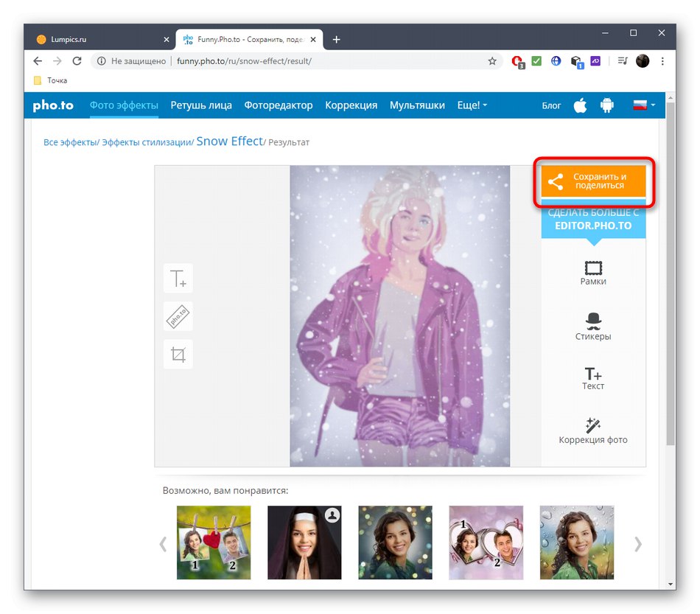This screenshot has width=700, height=614.
Task: Open the Фото эффекты section
Action: (124, 105)
